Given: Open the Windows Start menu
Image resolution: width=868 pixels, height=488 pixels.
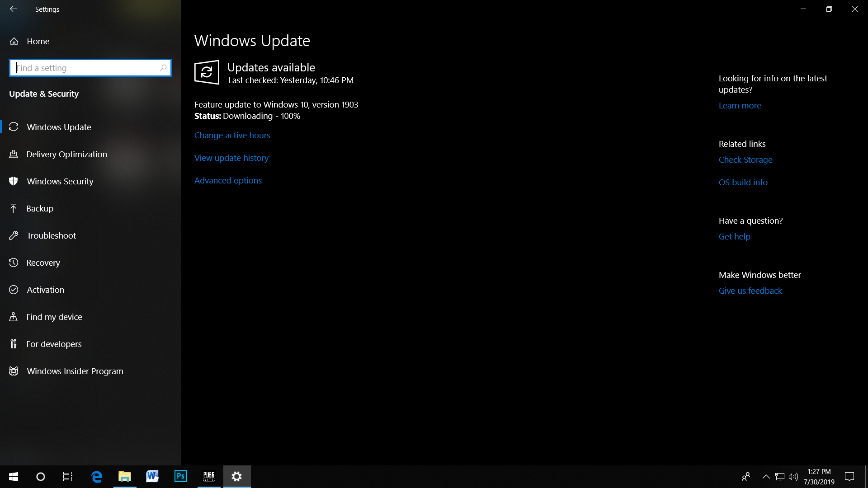Looking at the screenshot, I should pos(14,477).
